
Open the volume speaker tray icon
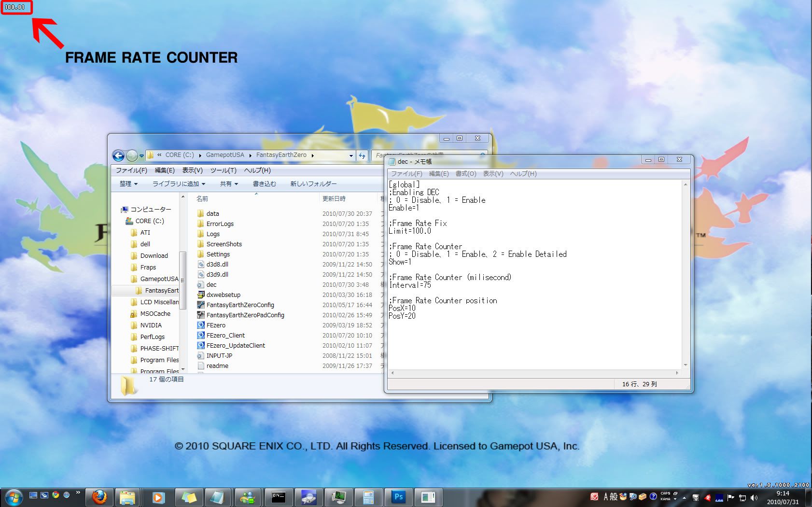(x=754, y=497)
